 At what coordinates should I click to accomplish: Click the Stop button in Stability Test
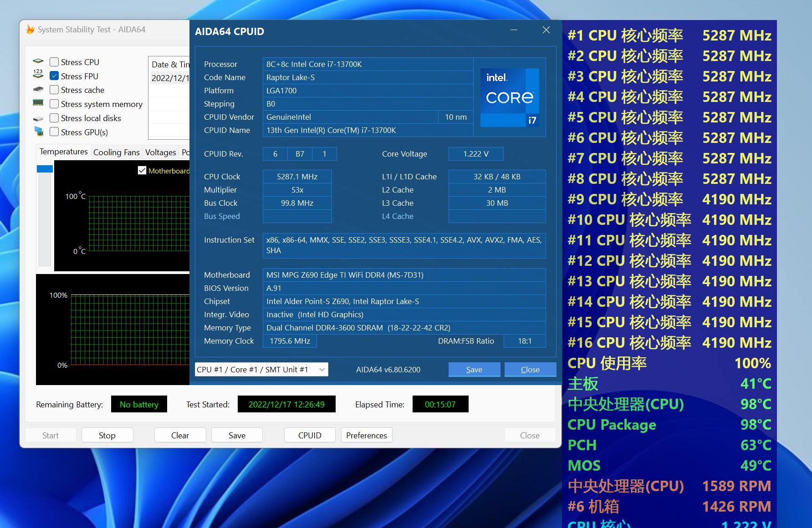point(107,435)
